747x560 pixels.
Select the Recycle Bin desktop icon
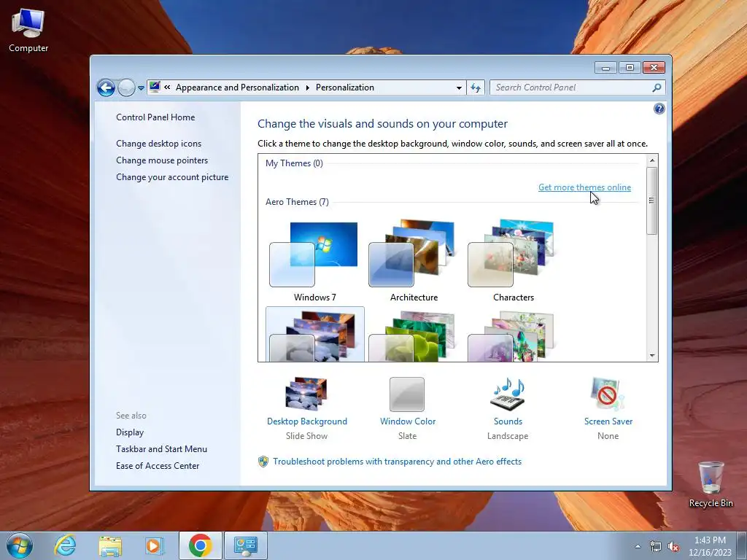coord(711,485)
